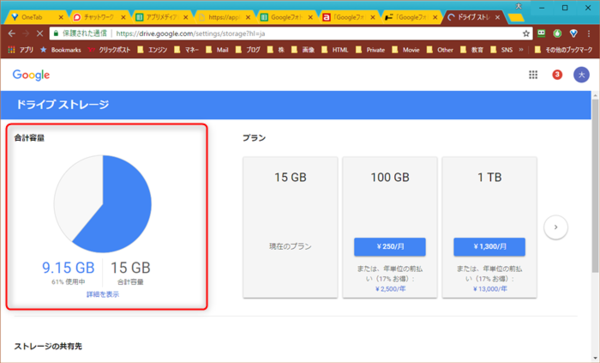Click the green circular extension icon
Image resolution: width=600 pixels, height=363 pixels.
coord(557,34)
